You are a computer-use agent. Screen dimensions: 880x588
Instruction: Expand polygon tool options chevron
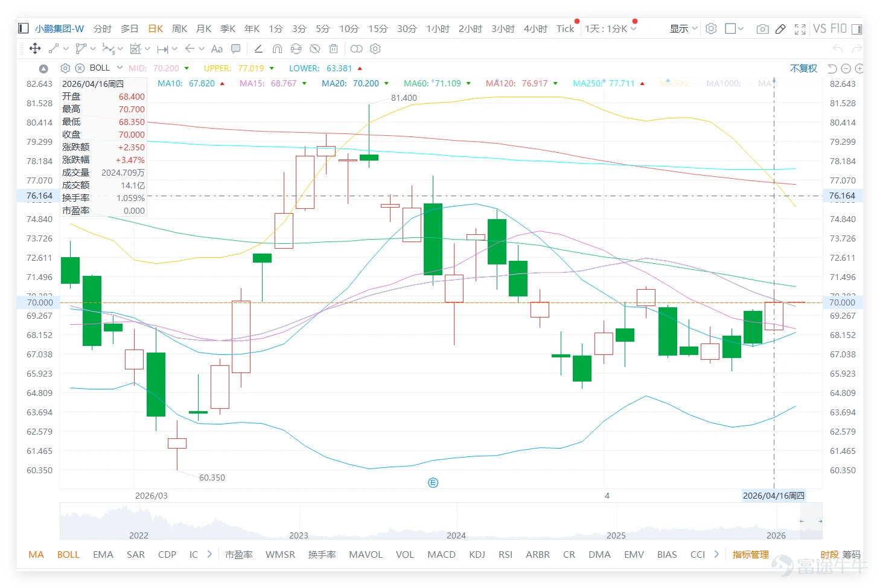[93, 49]
